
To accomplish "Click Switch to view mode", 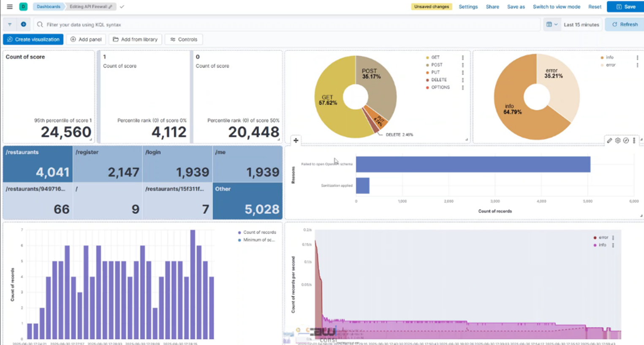I will (x=556, y=7).
